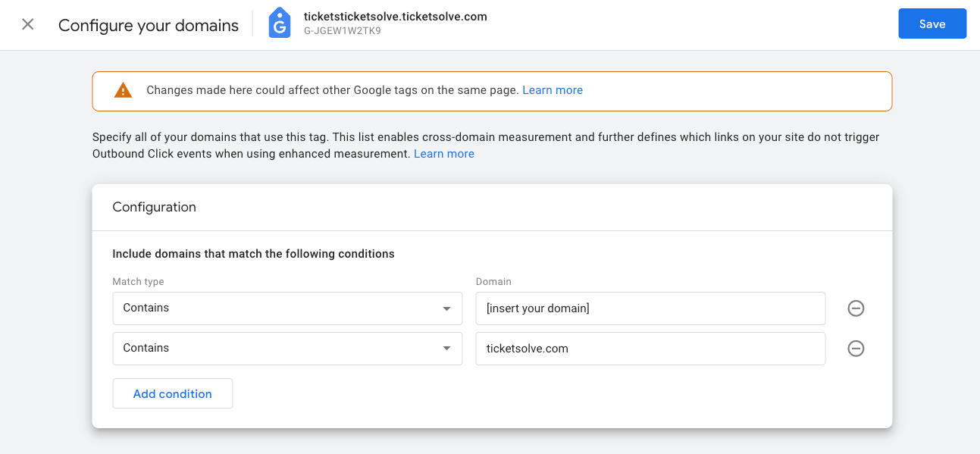Click 'Include domains that match' heading text
Viewport: 980px width, 454px height.
pyautogui.click(x=253, y=254)
